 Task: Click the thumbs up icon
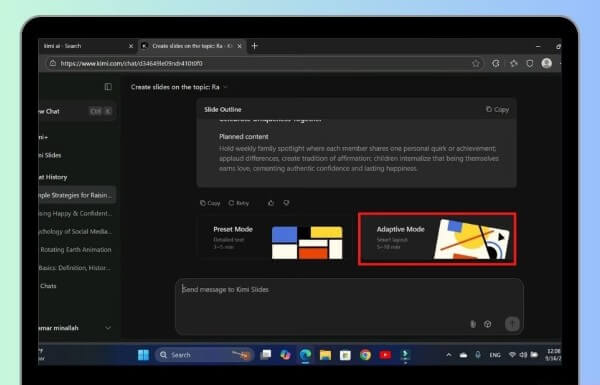click(271, 203)
